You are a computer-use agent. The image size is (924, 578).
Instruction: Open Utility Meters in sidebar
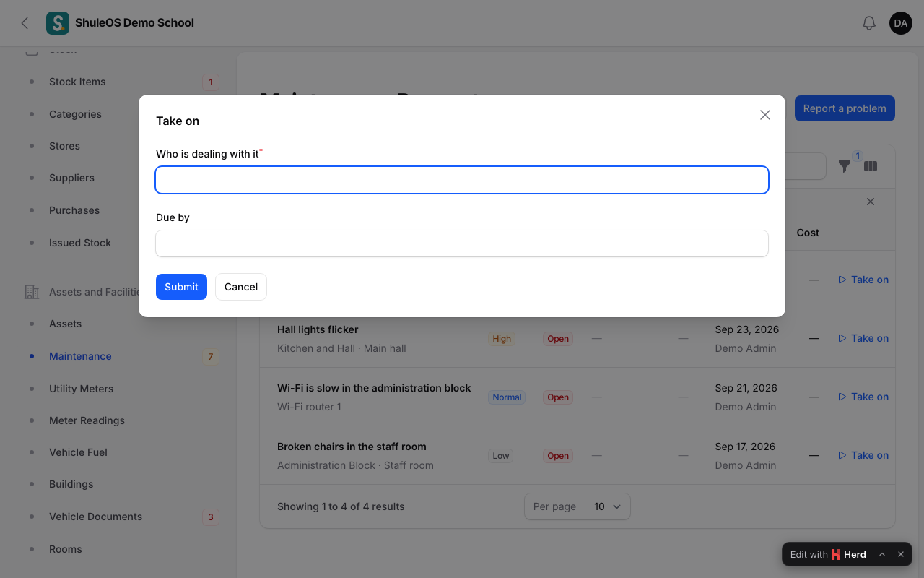[81, 389]
